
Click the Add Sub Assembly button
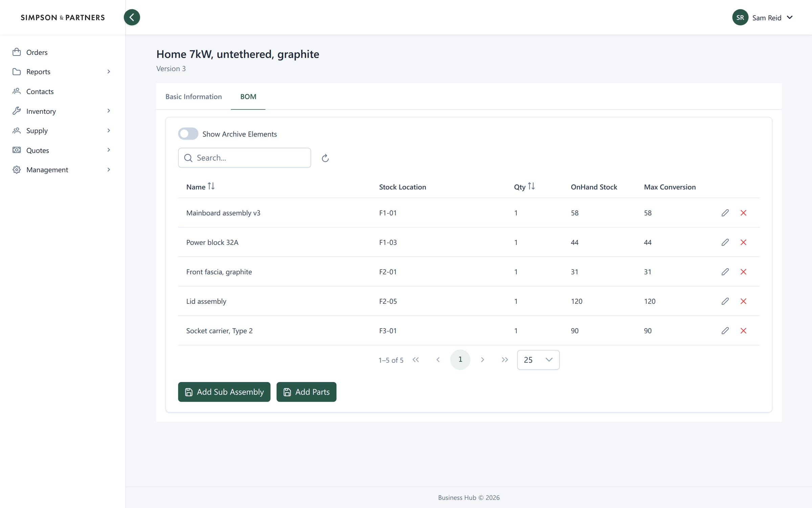[x=224, y=392]
